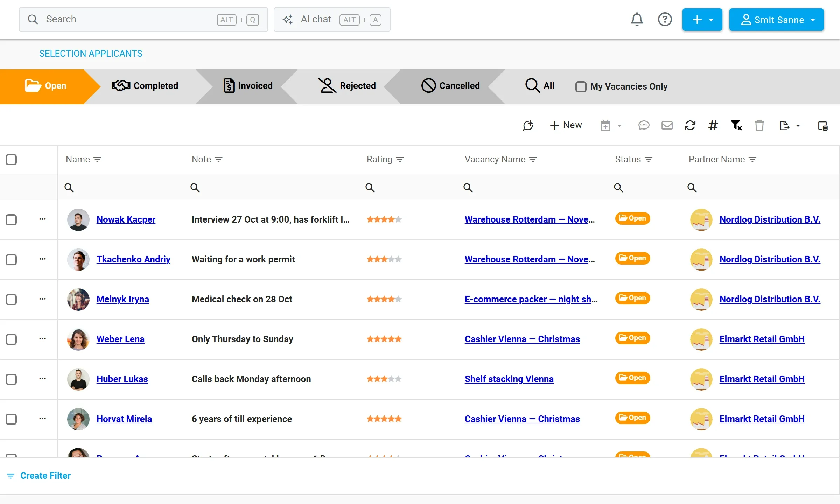Open the Huber Lukas applicant link
The height and width of the screenshot is (504, 840).
[122, 379]
